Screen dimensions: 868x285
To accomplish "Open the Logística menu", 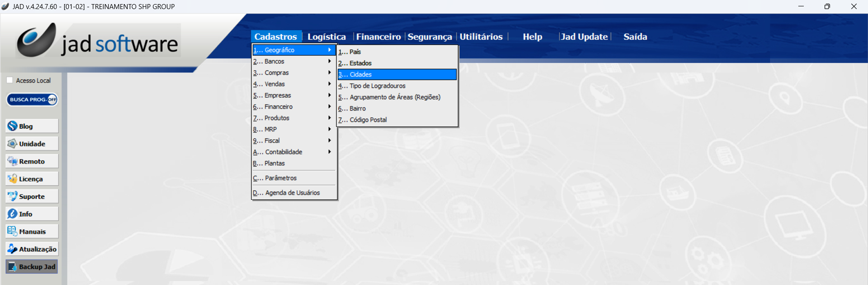I will coord(326,37).
